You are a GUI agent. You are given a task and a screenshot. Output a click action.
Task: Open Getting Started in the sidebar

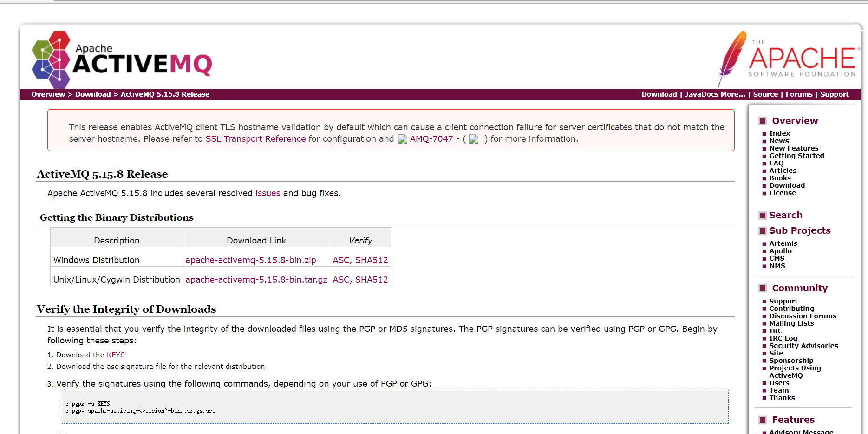pos(796,156)
